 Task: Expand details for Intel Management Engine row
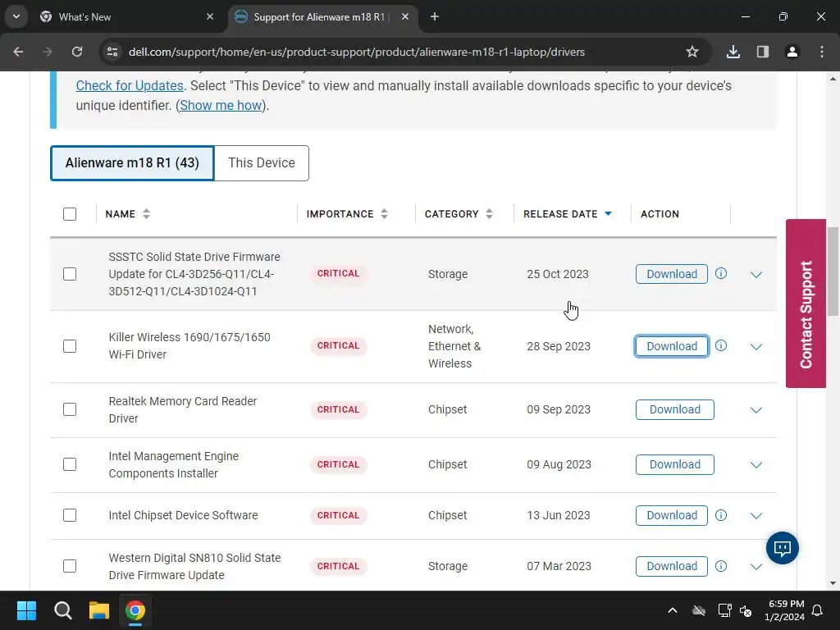[756, 465]
